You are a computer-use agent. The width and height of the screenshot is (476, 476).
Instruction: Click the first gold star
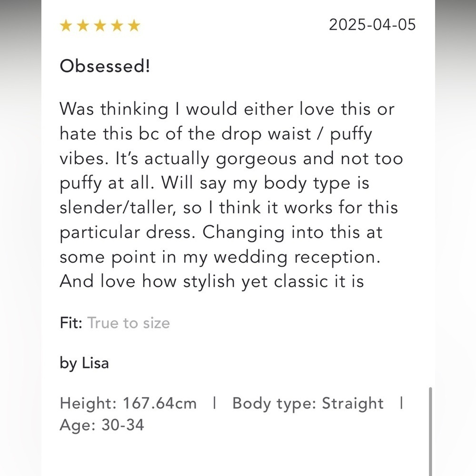(x=66, y=26)
